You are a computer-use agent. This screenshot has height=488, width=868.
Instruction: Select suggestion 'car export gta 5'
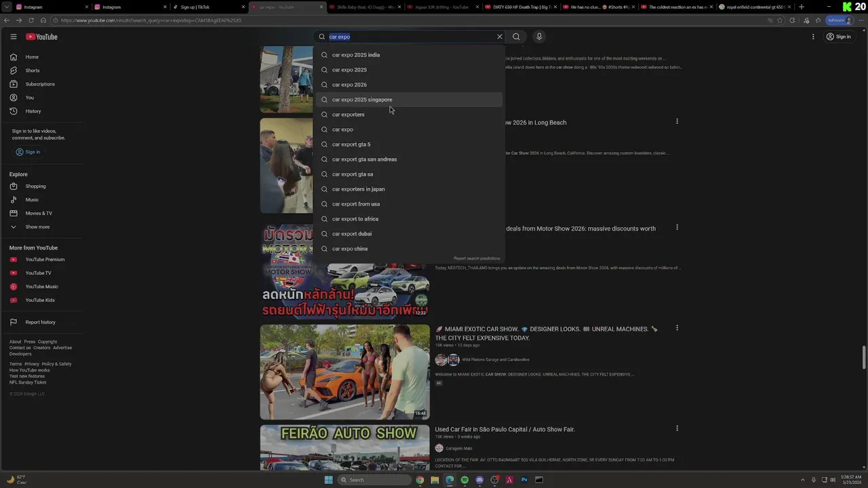(x=409, y=144)
